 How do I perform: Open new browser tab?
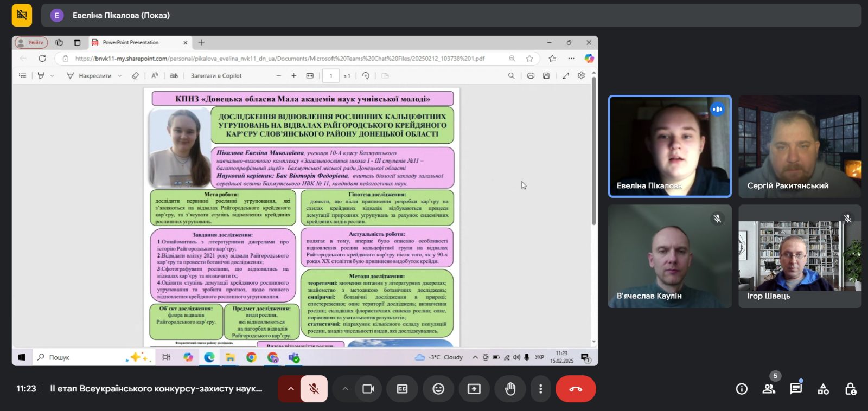click(x=201, y=42)
